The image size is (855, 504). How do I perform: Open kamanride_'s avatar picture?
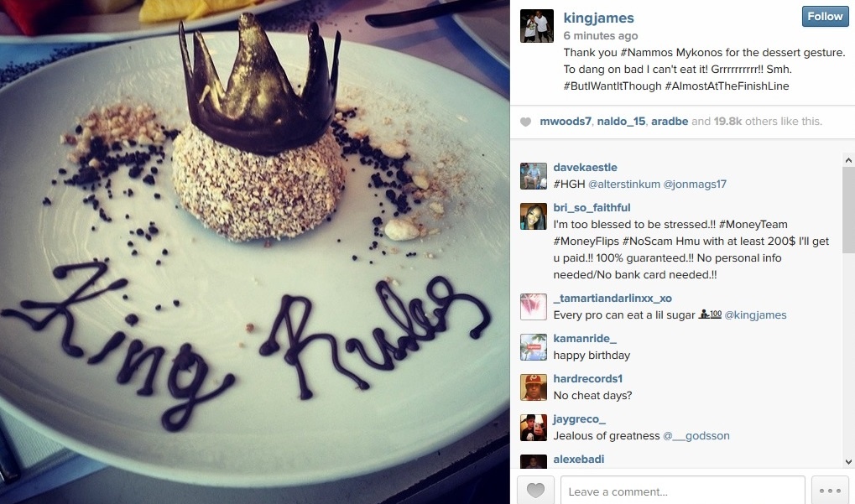coord(534,347)
